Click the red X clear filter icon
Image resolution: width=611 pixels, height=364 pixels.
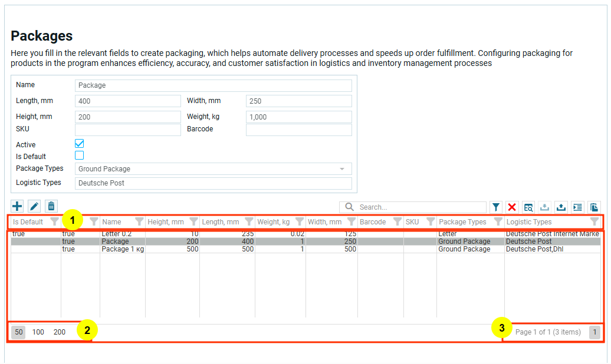tap(512, 207)
